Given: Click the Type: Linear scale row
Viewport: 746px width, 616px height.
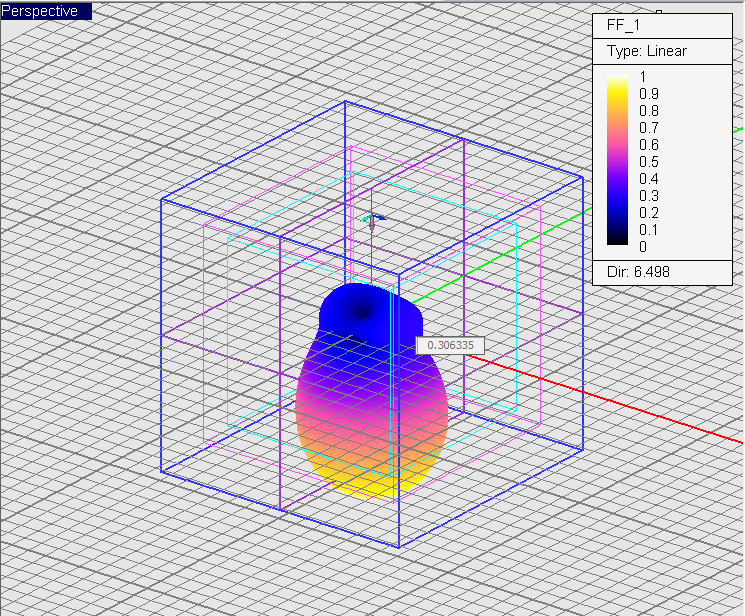Looking at the screenshot, I should [x=646, y=51].
